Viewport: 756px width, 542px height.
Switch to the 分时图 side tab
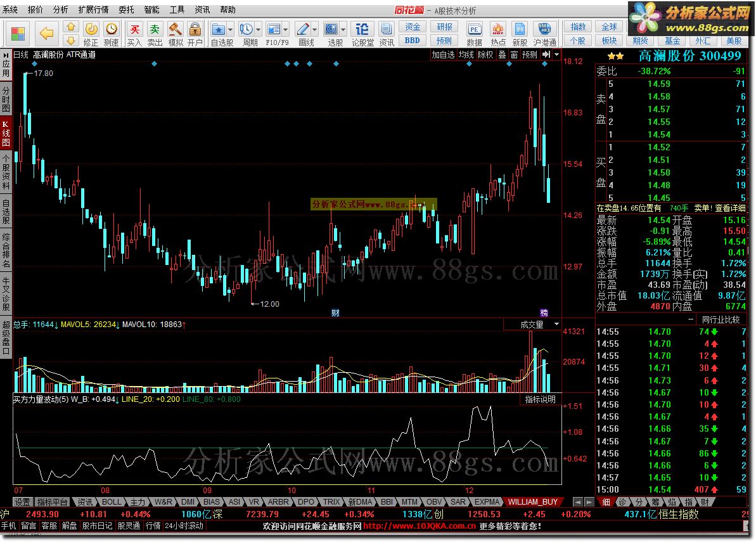click(6, 99)
